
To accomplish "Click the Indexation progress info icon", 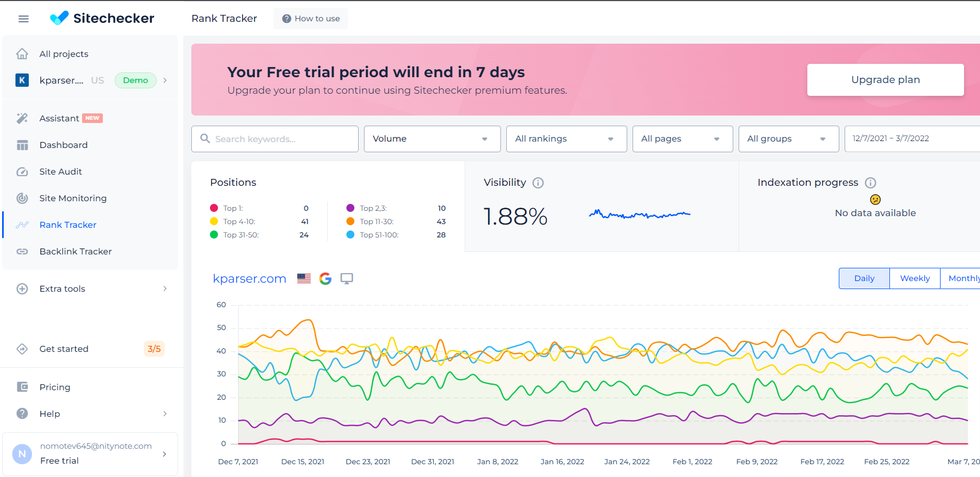I will coord(871,183).
